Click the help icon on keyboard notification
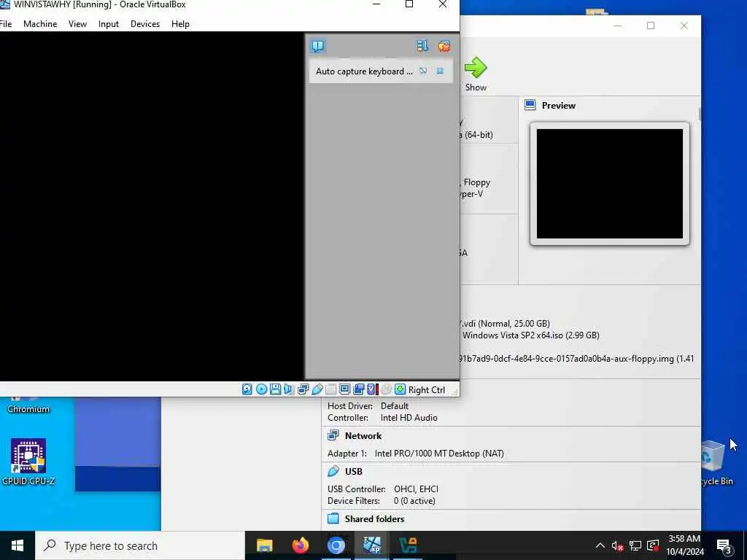747x560 pixels. (423, 71)
